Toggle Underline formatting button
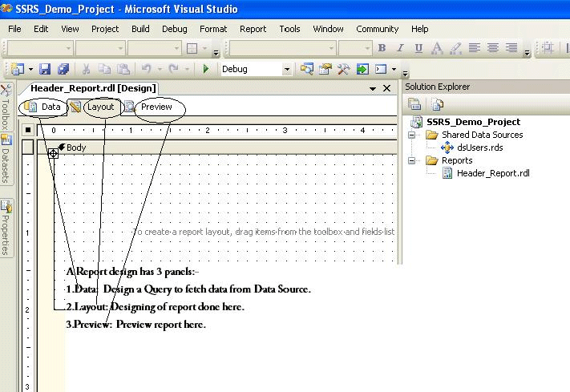 (418, 47)
